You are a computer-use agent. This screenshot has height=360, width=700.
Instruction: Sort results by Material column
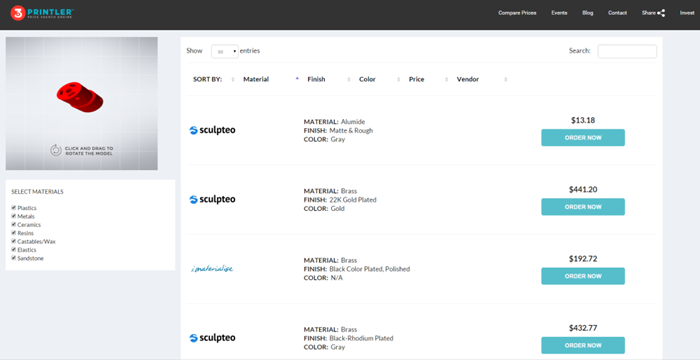(x=256, y=79)
